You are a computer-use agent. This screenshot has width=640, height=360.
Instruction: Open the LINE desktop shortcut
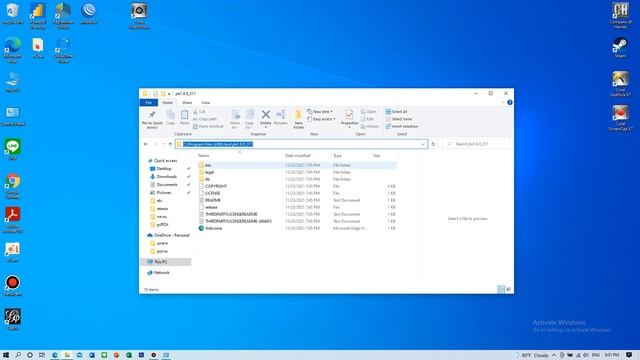point(13,149)
